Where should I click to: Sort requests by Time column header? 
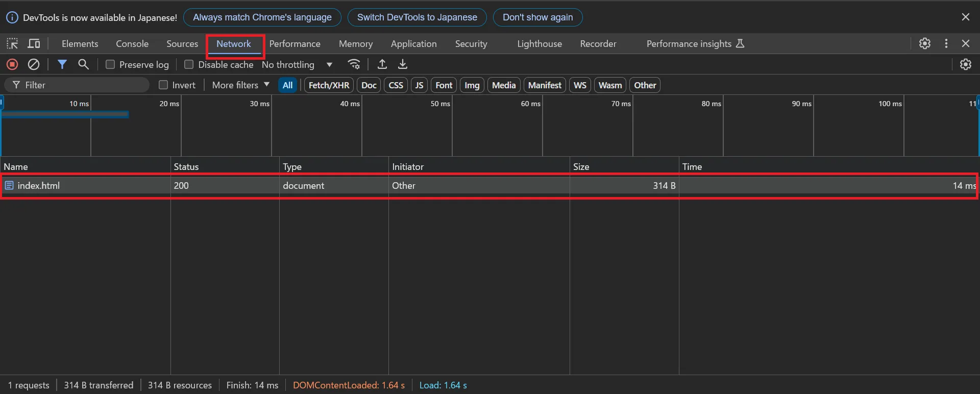point(829,167)
